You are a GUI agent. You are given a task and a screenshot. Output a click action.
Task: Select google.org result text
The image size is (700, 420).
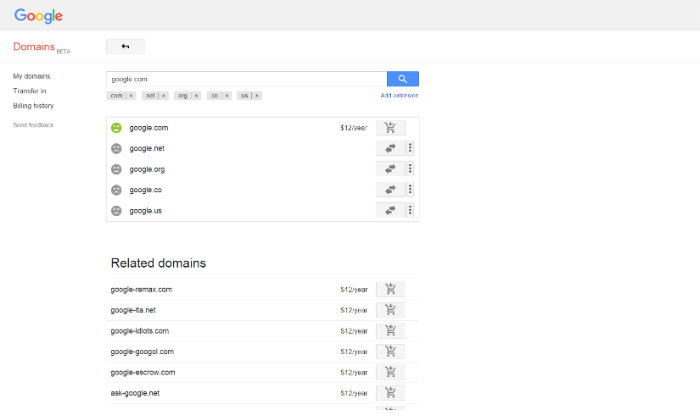pos(147,170)
